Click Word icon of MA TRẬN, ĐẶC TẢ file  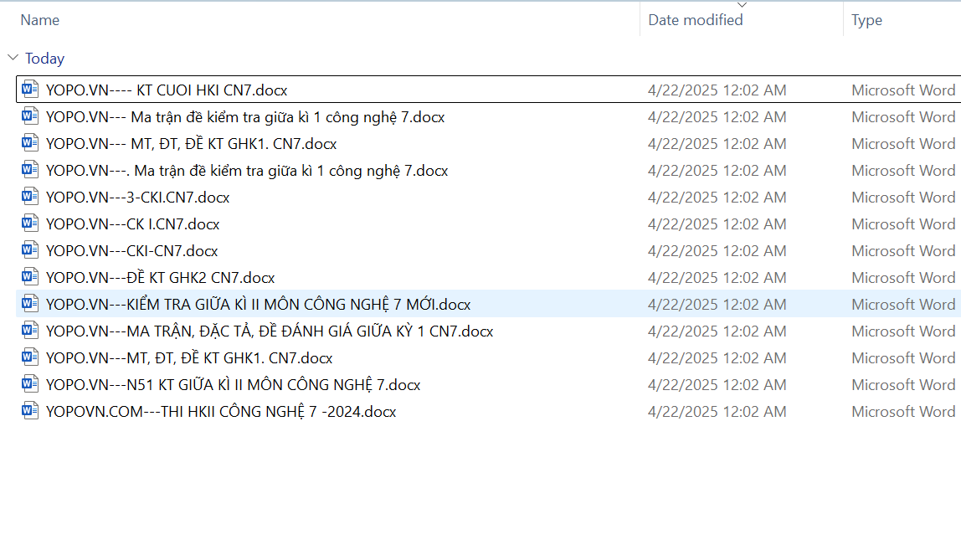(30, 331)
